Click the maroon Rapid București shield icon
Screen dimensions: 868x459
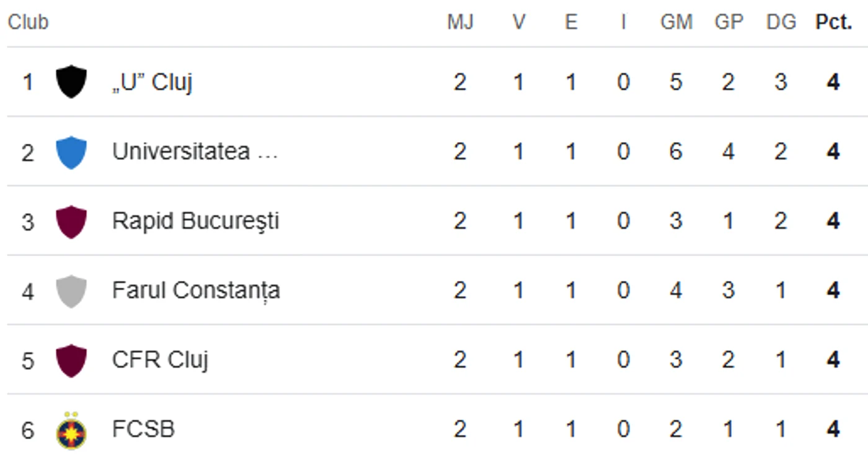(71, 221)
